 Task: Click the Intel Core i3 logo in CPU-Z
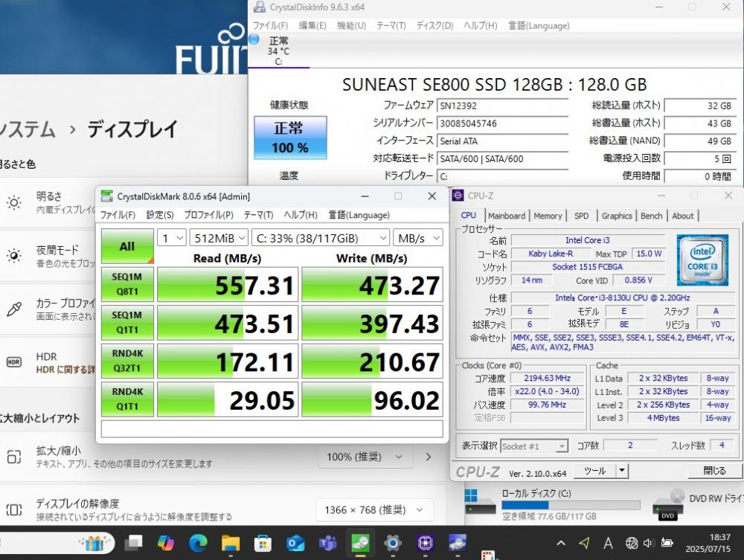click(x=702, y=260)
